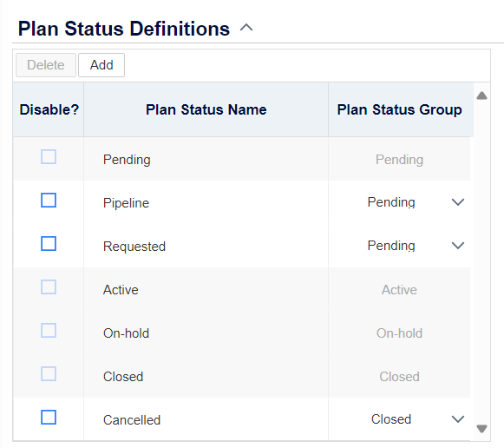The width and height of the screenshot is (504, 448).
Task: Check the Disable box for Pipeline
Action: click(49, 200)
